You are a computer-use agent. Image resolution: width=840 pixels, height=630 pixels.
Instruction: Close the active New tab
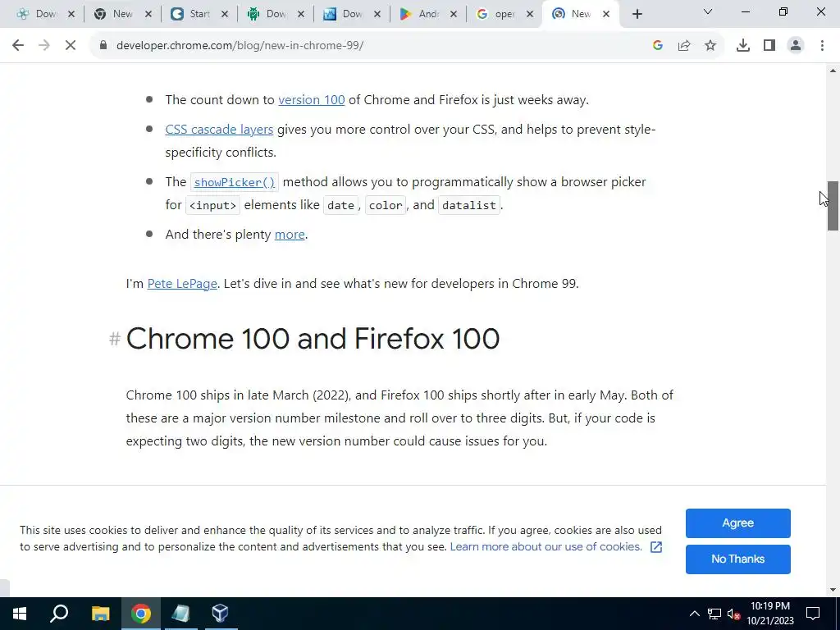click(606, 15)
